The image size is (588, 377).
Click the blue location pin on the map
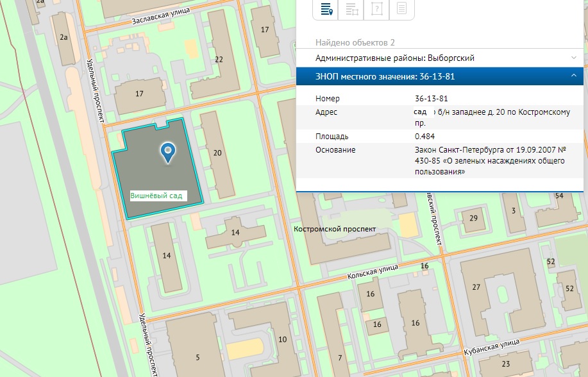(x=168, y=152)
